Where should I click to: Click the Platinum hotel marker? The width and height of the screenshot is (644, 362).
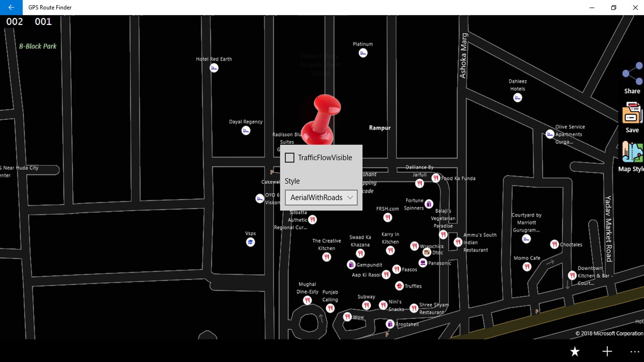click(363, 53)
